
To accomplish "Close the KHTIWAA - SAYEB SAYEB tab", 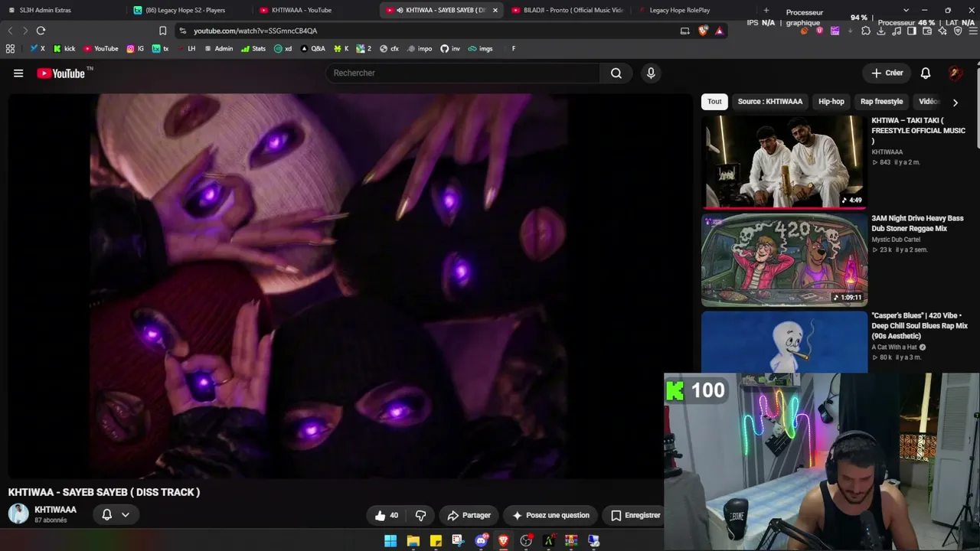I will click(x=495, y=11).
